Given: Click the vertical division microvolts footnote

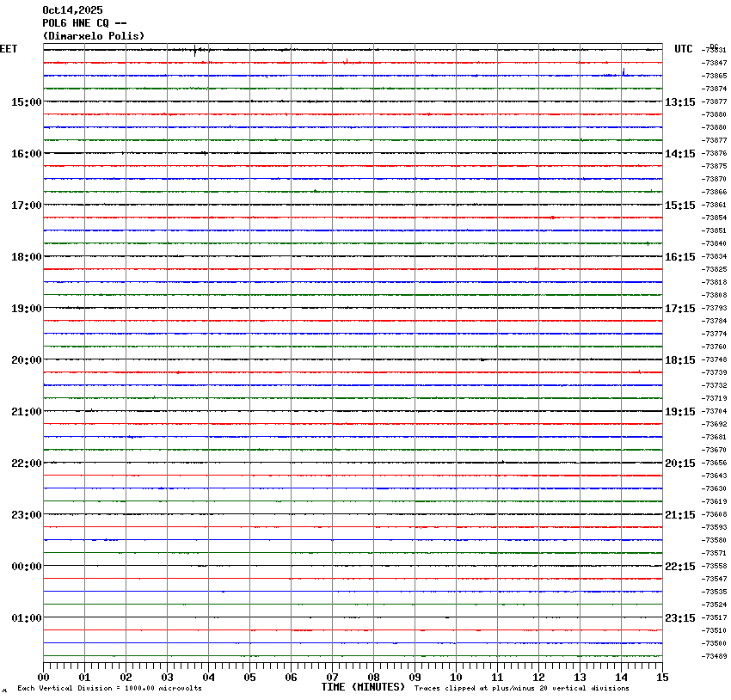Looking at the screenshot, I should [109, 688].
